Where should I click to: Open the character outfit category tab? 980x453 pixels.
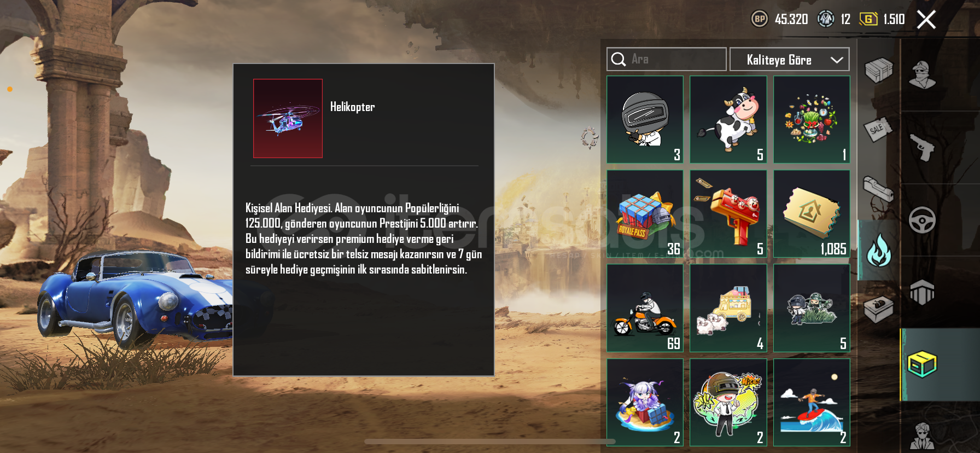click(922, 75)
